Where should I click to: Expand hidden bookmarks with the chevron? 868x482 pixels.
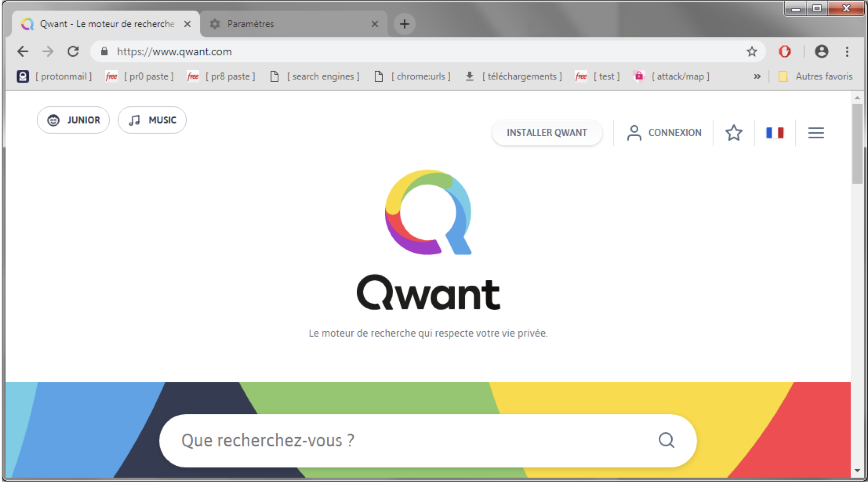pyautogui.click(x=757, y=76)
